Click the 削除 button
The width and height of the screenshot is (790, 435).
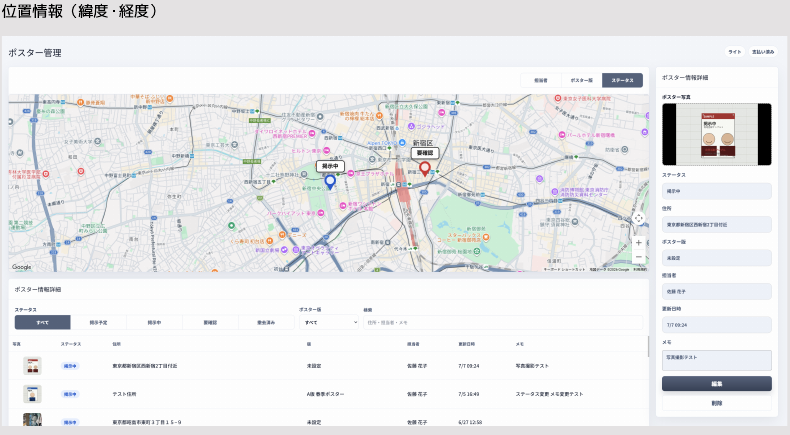[x=716, y=403]
